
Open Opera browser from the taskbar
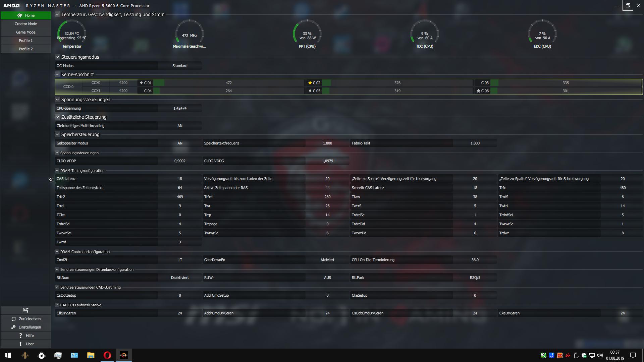tap(107, 355)
